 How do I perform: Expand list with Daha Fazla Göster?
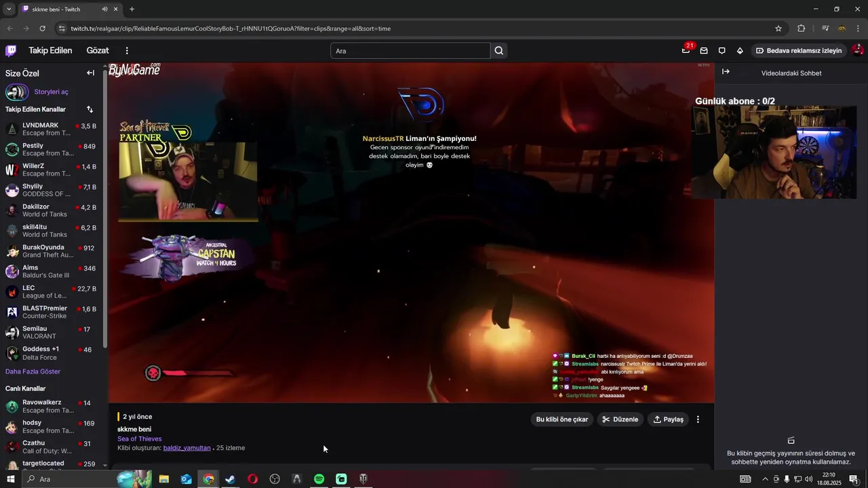click(33, 371)
